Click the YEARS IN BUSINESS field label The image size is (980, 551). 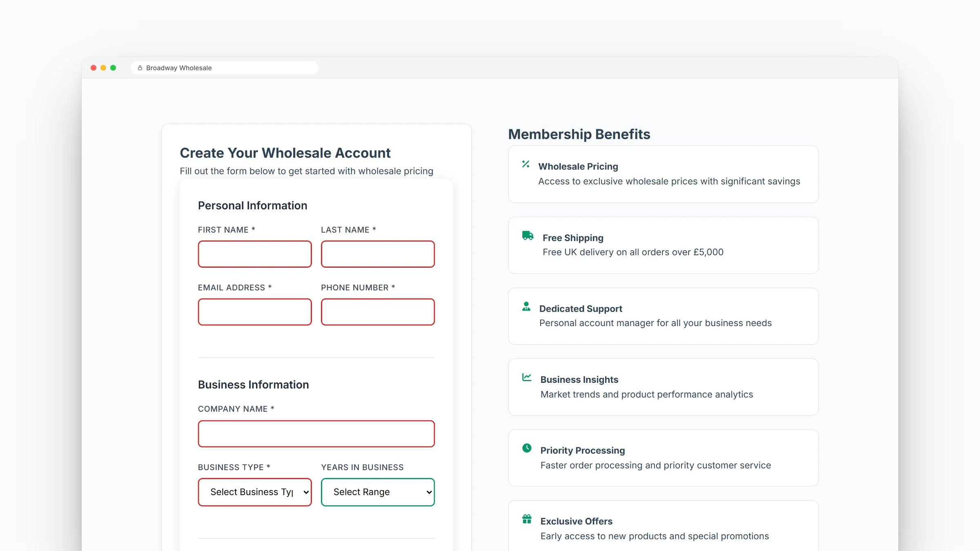point(362,467)
